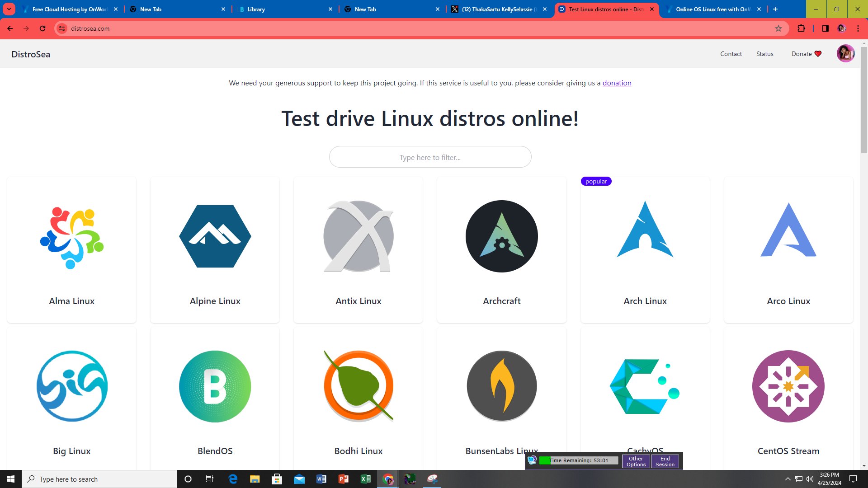The width and height of the screenshot is (868, 488).
Task: Open the Chrome extensions puzzle icon
Action: [801, 28]
